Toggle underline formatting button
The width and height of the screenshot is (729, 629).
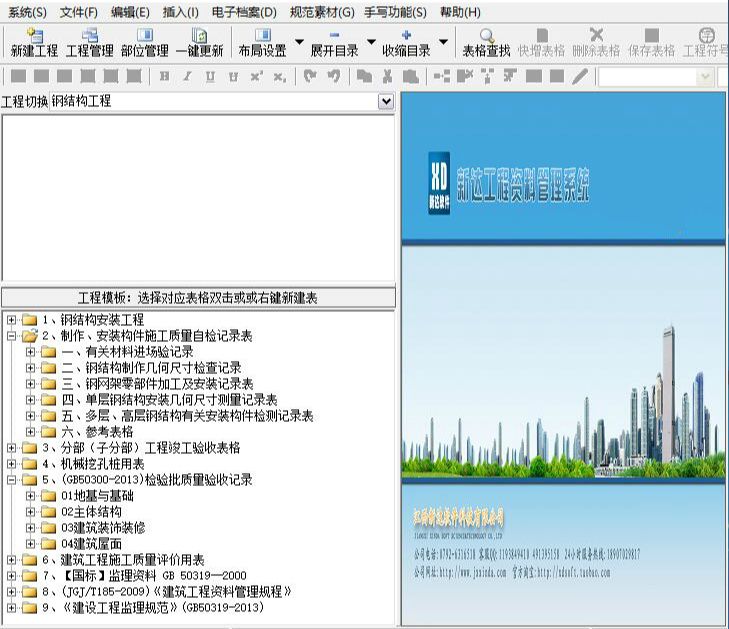[x=210, y=76]
